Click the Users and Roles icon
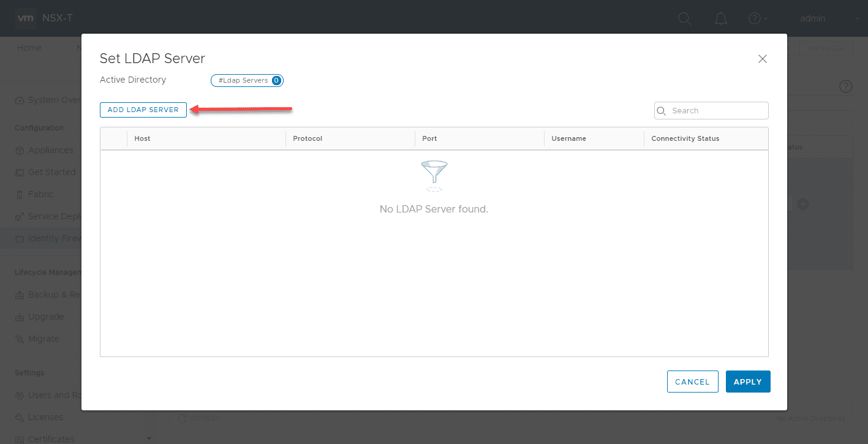This screenshot has height=444, width=868. pos(18,395)
